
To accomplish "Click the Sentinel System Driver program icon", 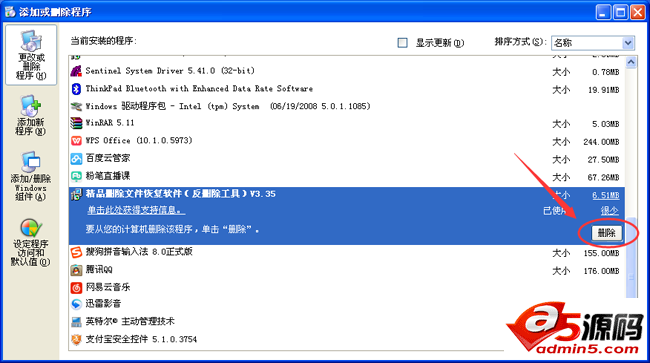I will pyautogui.click(x=76, y=71).
